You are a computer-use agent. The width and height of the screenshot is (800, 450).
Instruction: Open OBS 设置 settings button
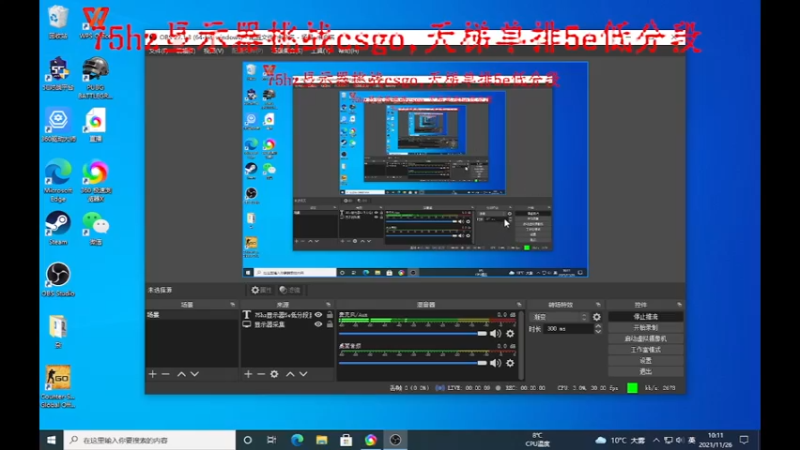(x=645, y=361)
